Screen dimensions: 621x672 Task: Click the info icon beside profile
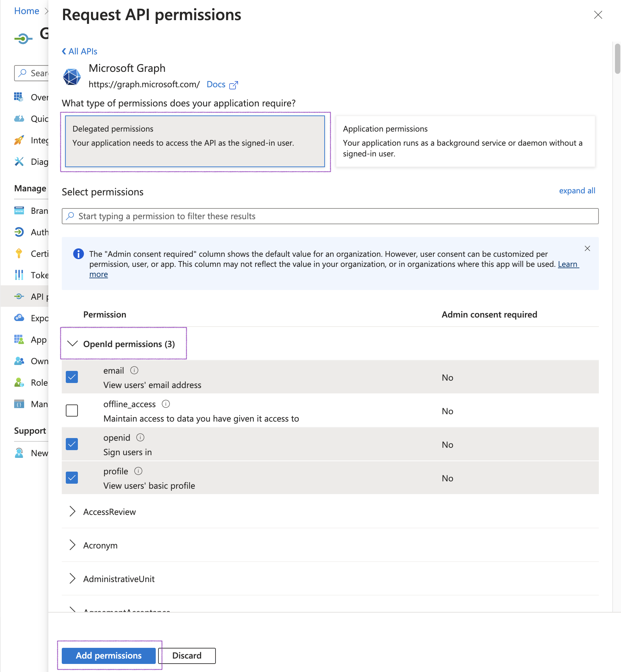click(138, 471)
